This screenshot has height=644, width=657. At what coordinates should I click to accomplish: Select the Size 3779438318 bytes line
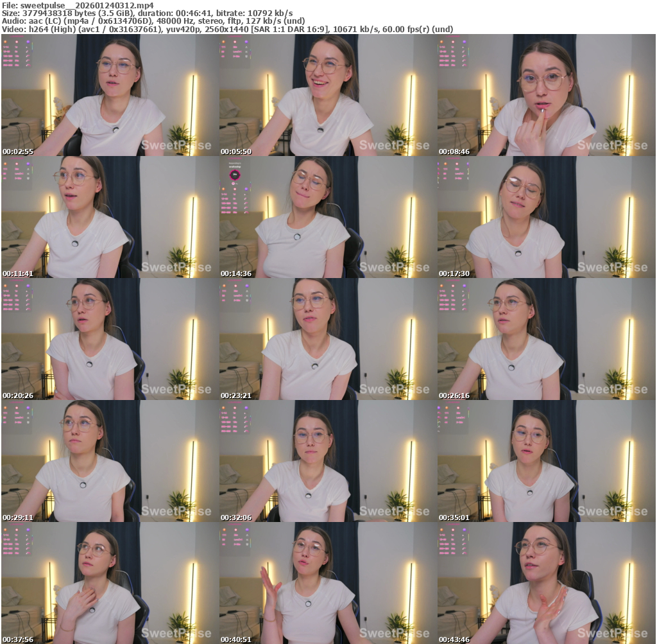point(147,13)
